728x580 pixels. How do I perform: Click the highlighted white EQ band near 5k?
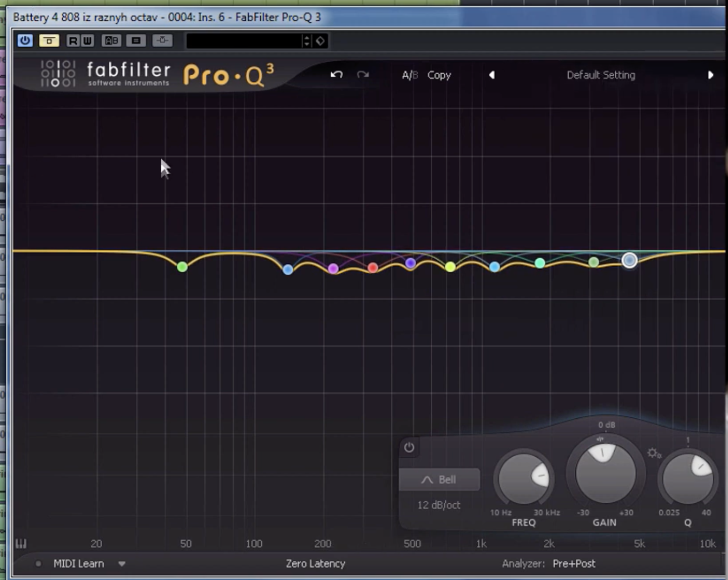(x=629, y=260)
